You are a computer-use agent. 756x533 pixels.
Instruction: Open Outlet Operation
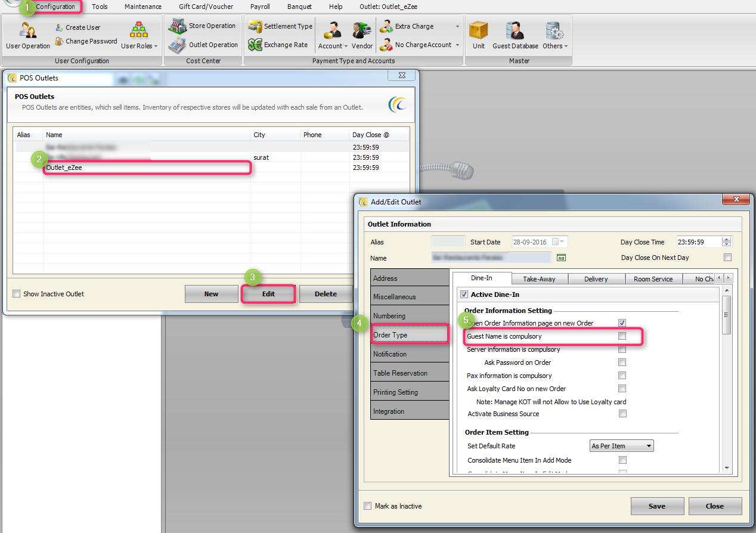(x=203, y=45)
